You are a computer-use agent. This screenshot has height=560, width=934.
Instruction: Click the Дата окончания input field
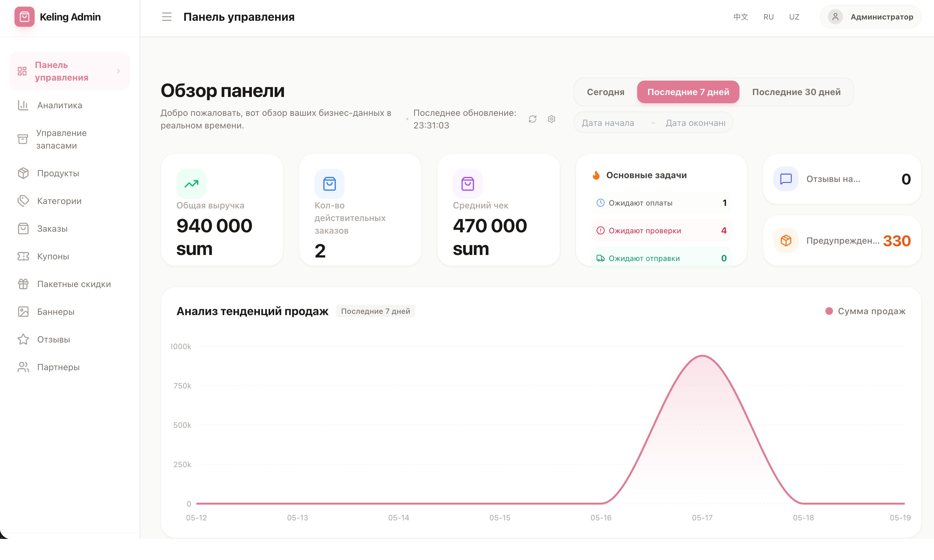(x=695, y=123)
